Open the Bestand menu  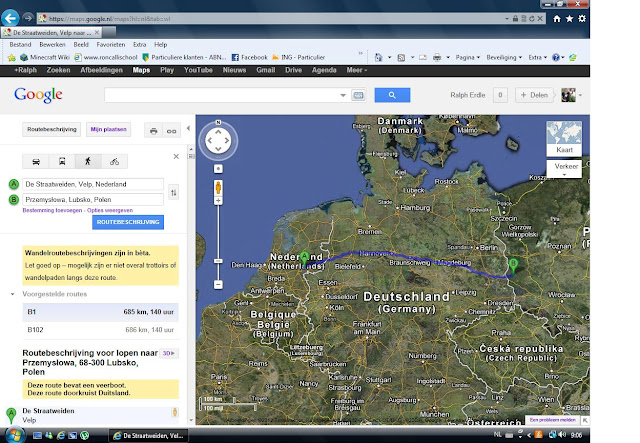coord(20,45)
